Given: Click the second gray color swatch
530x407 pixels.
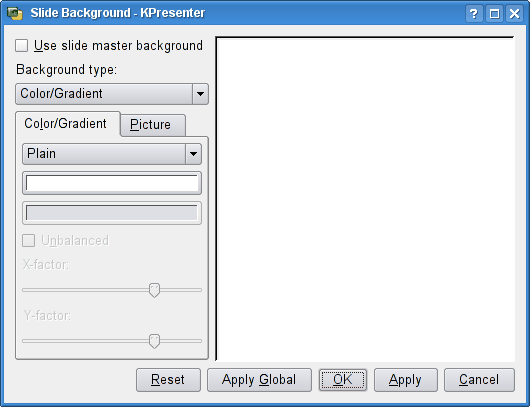Looking at the screenshot, I should (112, 213).
